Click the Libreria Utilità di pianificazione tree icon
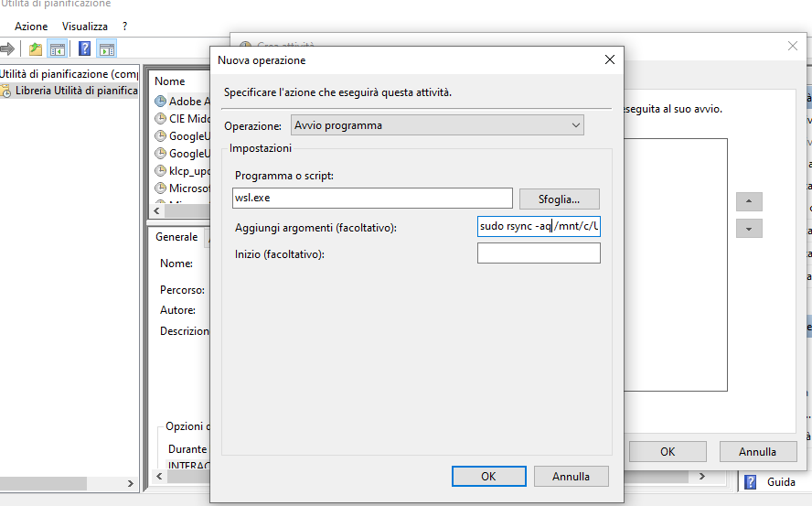 click(5, 92)
